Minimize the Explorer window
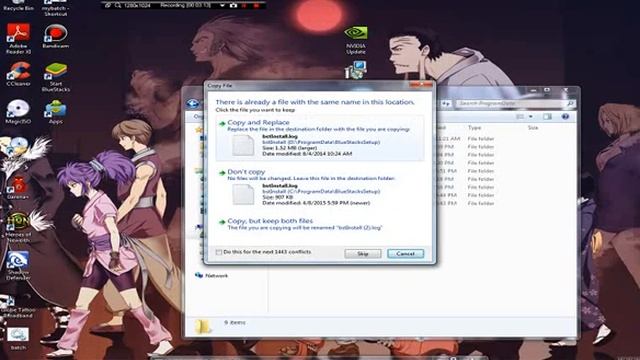640x360 pixels. click(x=533, y=90)
